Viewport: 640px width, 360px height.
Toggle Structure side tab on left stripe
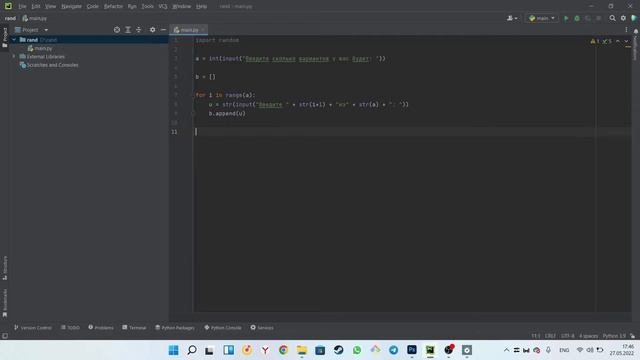click(x=5, y=268)
